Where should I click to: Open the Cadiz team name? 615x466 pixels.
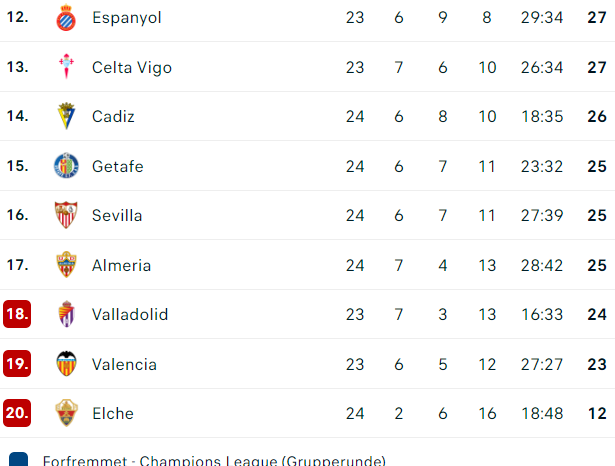tap(113, 116)
